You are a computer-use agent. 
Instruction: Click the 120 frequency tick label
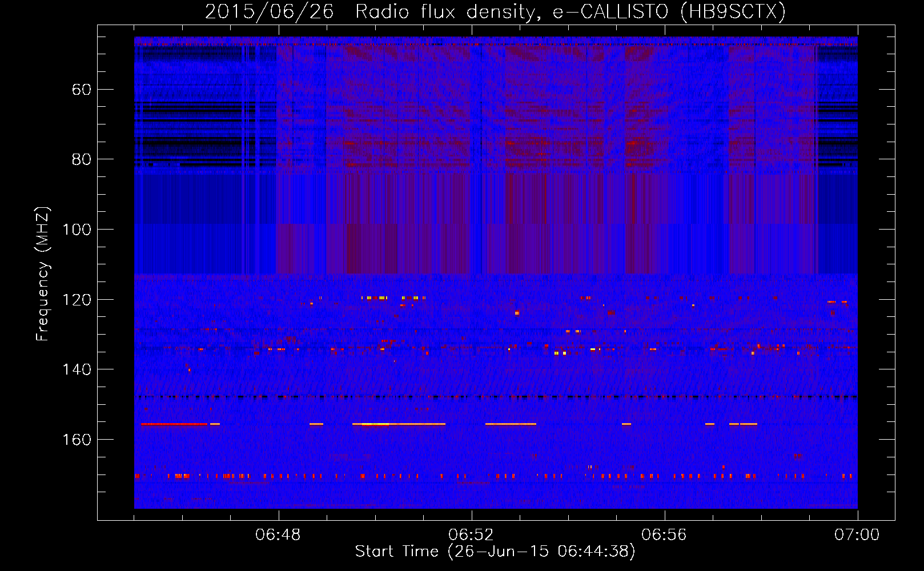[x=77, y=300]
